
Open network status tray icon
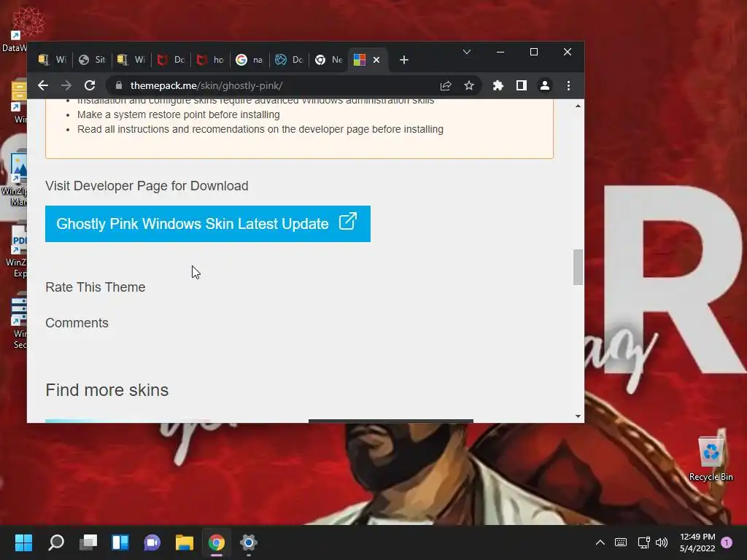click(x=643, y=542)
